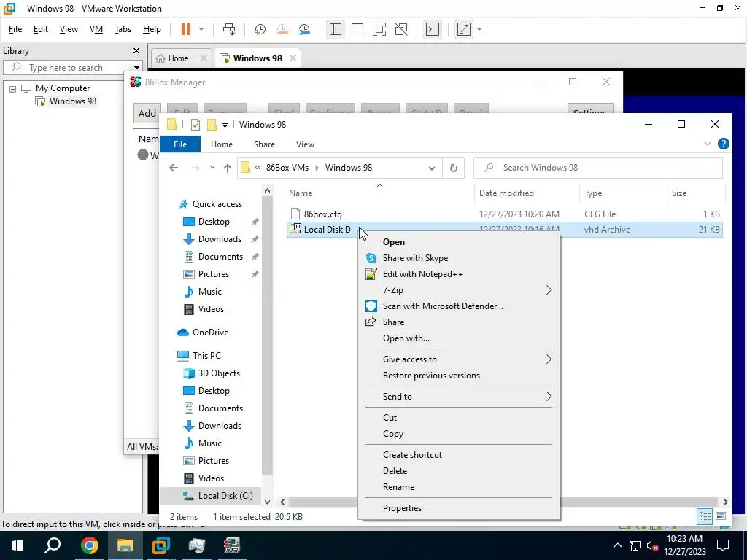The image size is (747, 560).
Task: Go up one folder level in Explorer
Action: [228, 168]
